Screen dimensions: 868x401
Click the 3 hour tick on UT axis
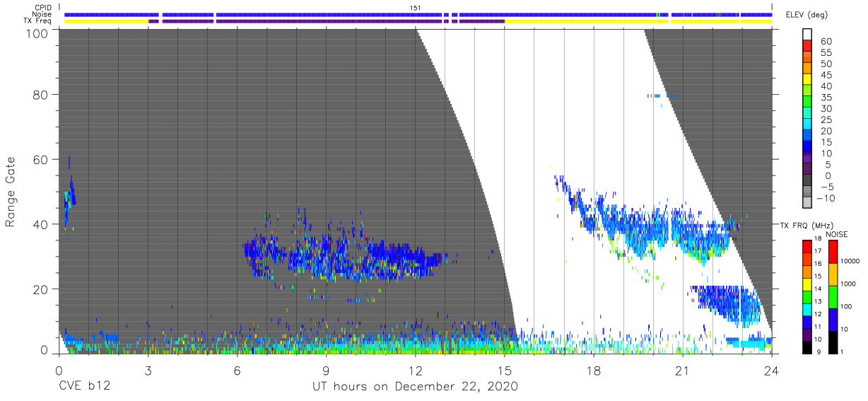[148, 371]
